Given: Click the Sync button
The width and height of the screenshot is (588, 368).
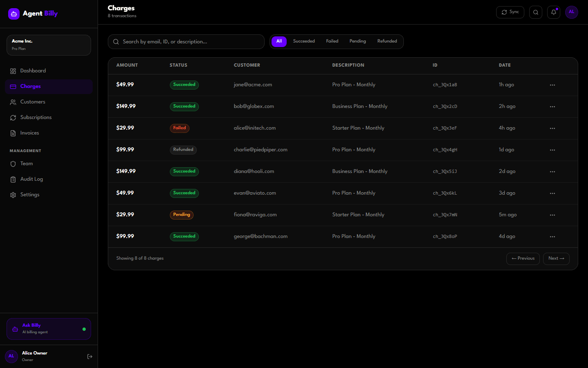Looking at the screenshot, I should point(510,12).
